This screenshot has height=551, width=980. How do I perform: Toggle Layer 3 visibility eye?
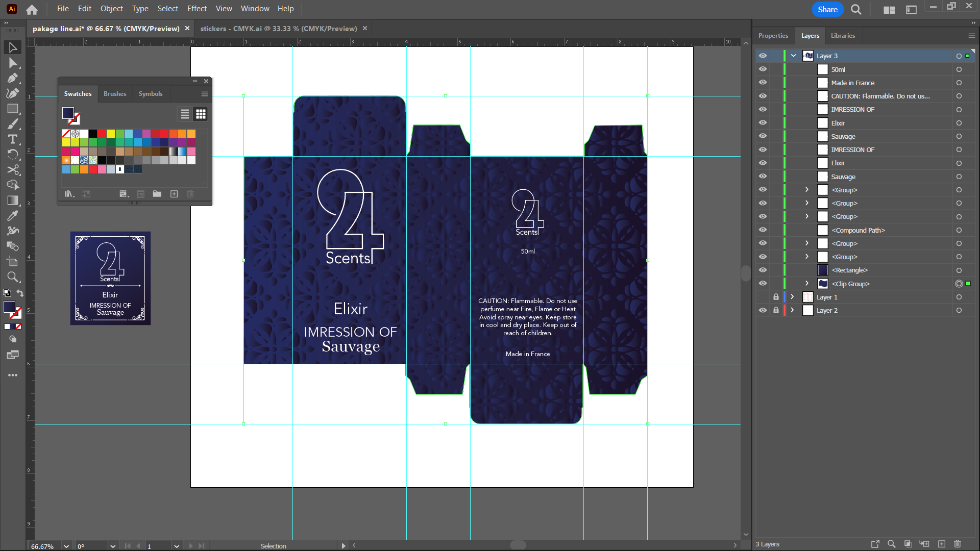pos(763,56)
